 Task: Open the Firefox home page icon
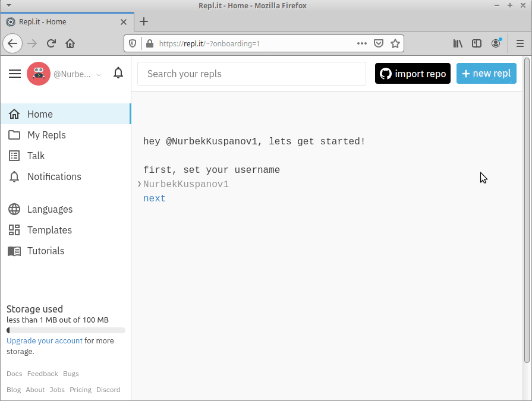(x=70, y=43)
